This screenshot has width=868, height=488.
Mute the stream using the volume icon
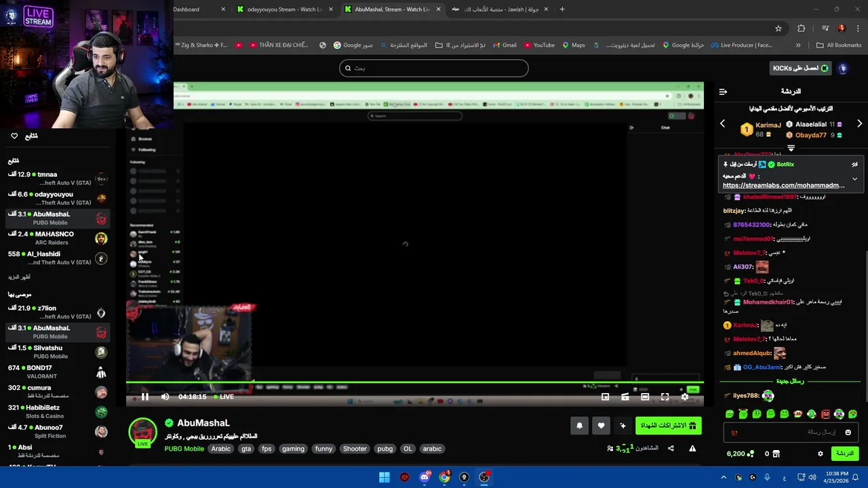click(x=165, y=396)
